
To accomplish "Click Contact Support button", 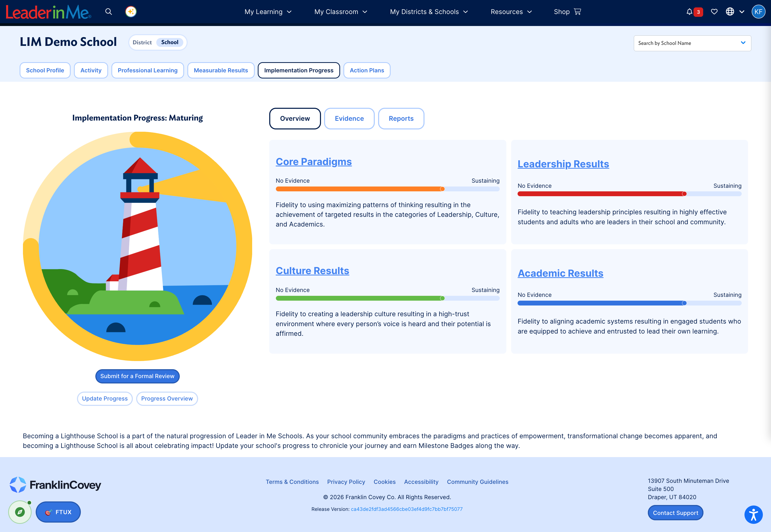I will (x=675, y=513).
